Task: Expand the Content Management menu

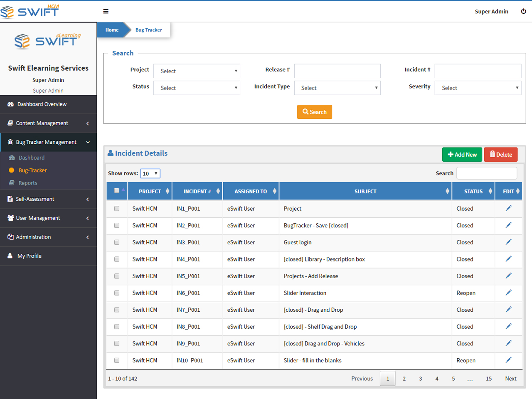Action: click(48, 123)
